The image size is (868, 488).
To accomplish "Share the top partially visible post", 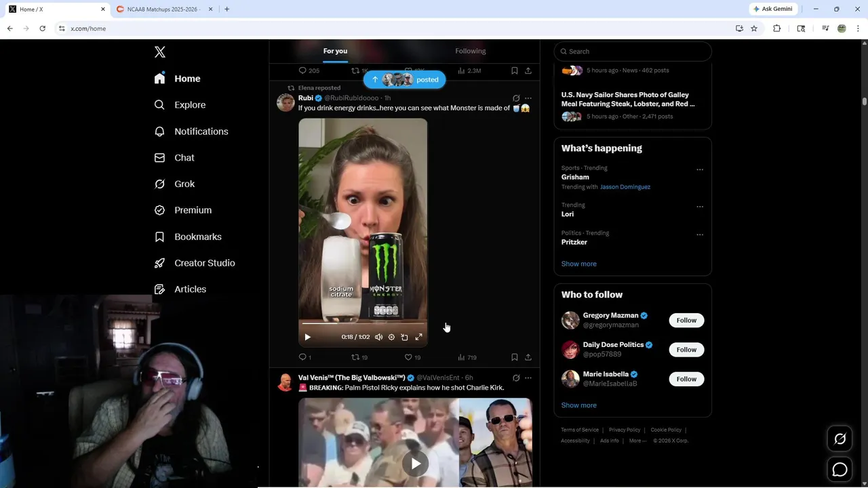I will 528,70.
